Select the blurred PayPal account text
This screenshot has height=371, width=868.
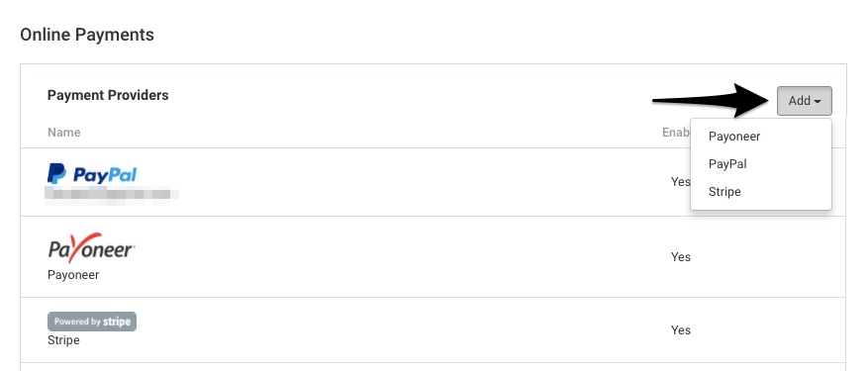click(x=111, y=194)
